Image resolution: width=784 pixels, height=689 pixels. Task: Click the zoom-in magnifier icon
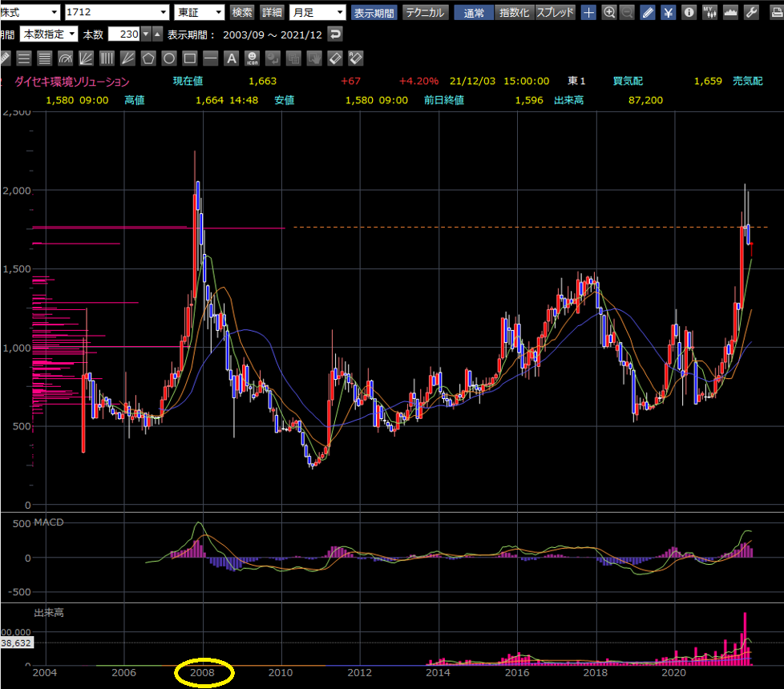click(x=608, y=13)
